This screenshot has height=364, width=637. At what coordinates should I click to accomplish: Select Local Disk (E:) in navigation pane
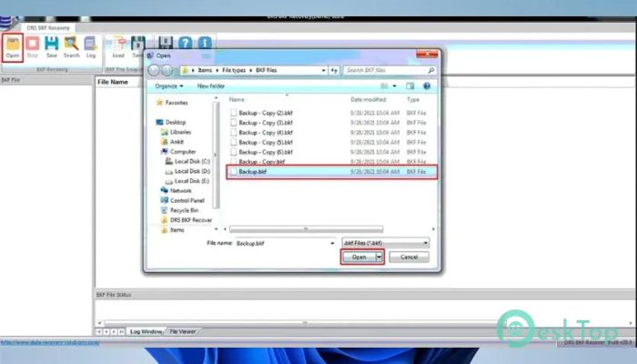[187, 181]
